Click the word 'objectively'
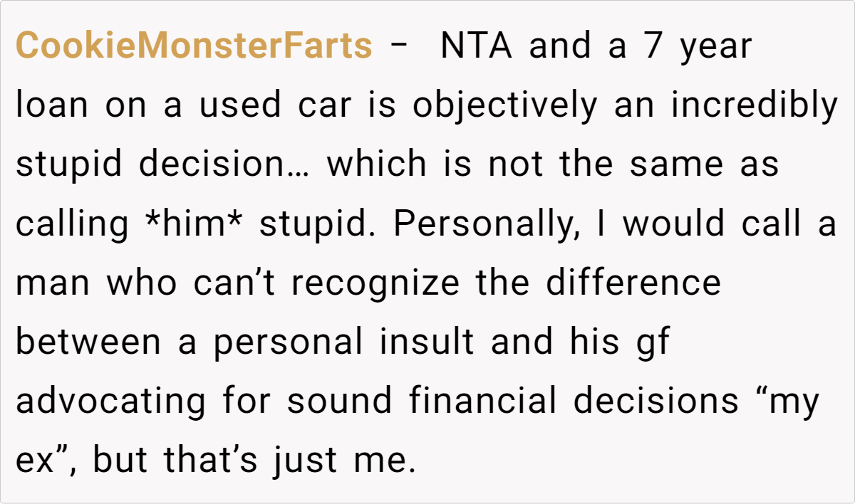Image resolution: width=855 pixels, height=504 pixels. tap(505, 106)
